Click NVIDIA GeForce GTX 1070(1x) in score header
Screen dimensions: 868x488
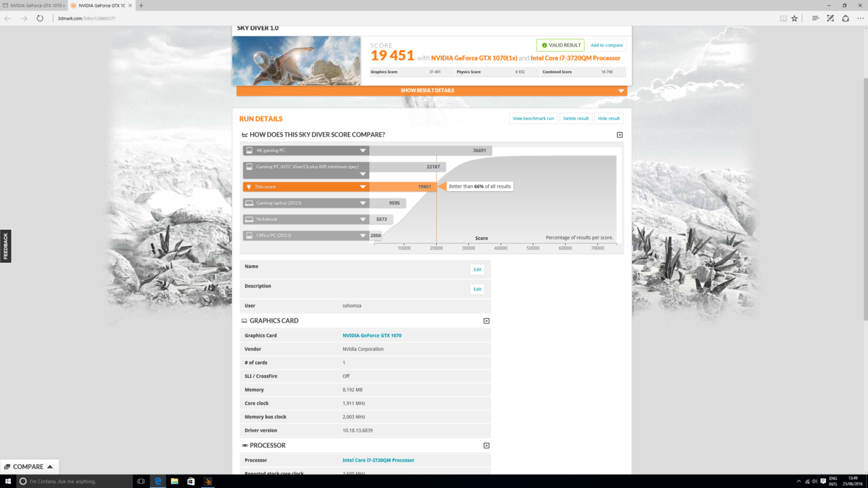pos(474,58)
